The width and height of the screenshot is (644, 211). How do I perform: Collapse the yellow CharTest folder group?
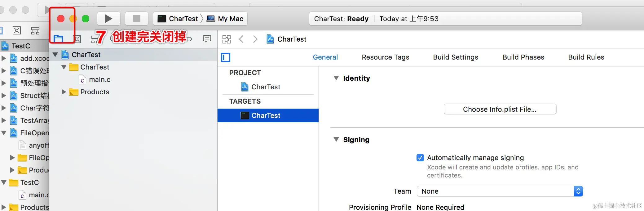64,67
